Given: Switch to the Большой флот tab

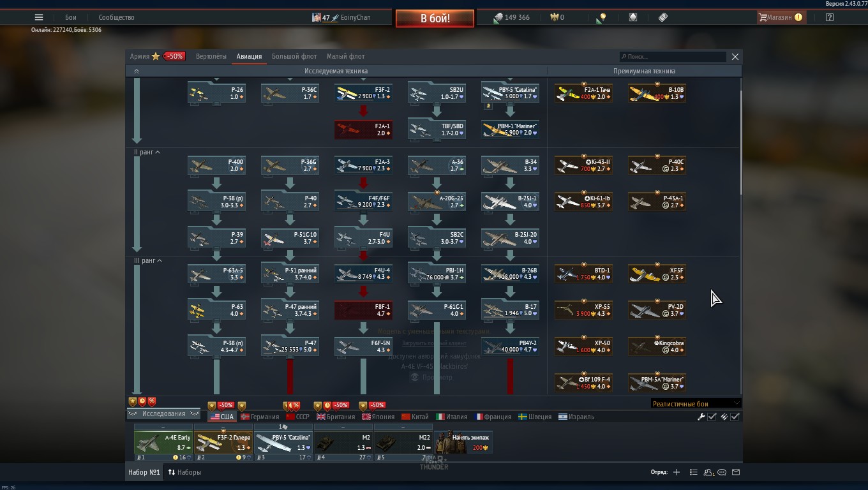Looking at the screenshot, I should 294,56.
